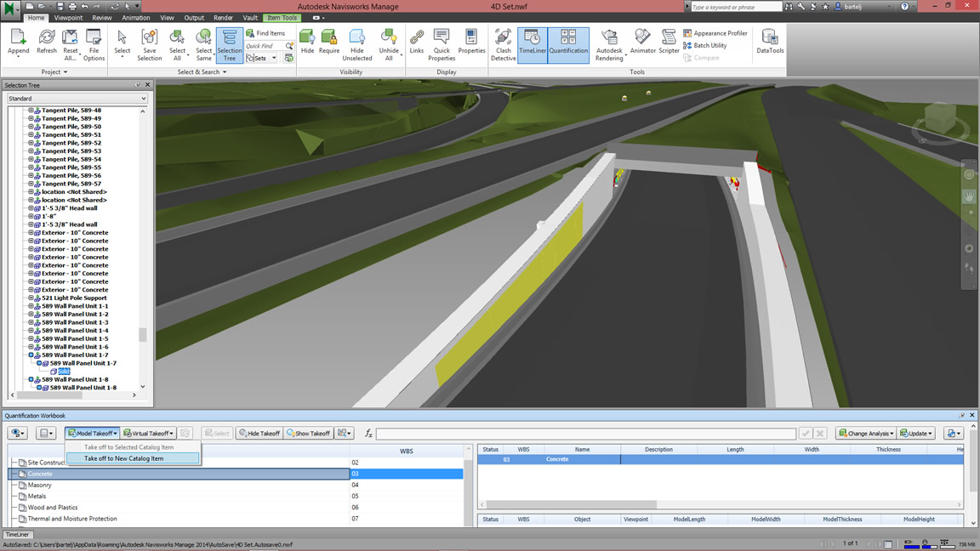Expand 521 Light Pole Support node
The height and width of the screenshot is (551, 980).
click(x=31, y=298)
